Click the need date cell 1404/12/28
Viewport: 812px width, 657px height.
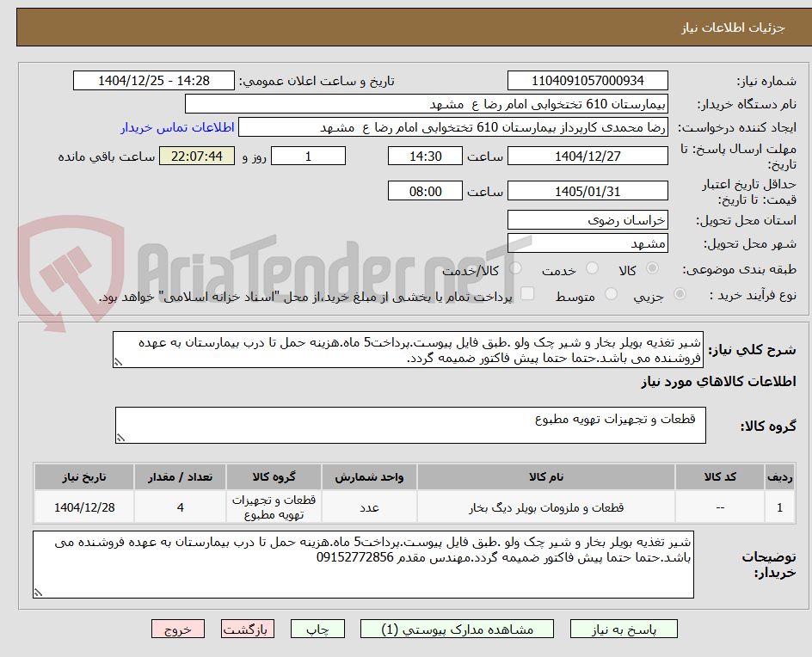click(x=84, y=507)
